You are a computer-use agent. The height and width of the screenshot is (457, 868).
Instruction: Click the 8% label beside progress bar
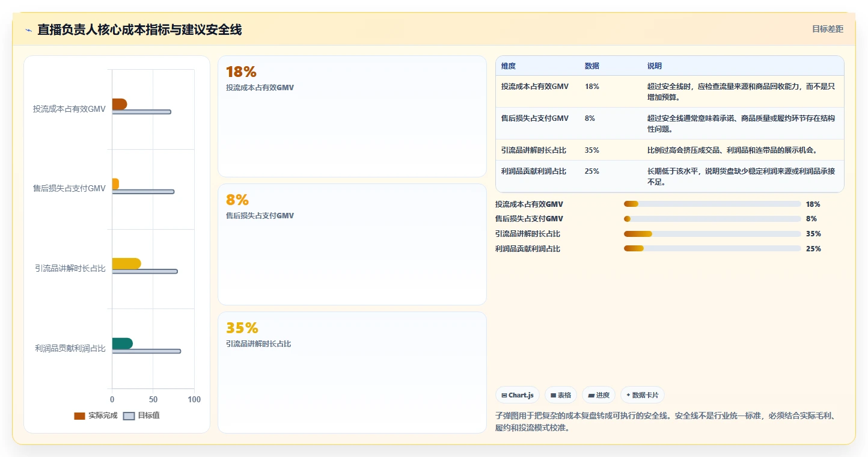pos(811,219)
